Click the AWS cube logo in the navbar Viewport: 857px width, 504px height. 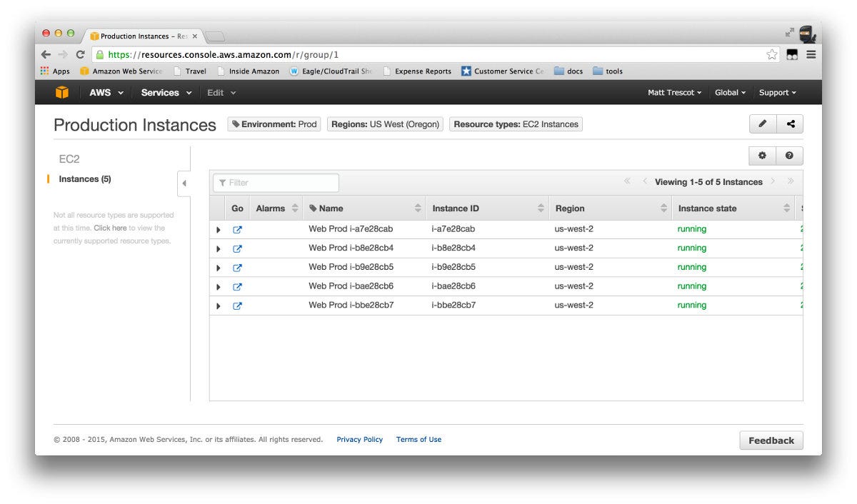tap(62, 92)
